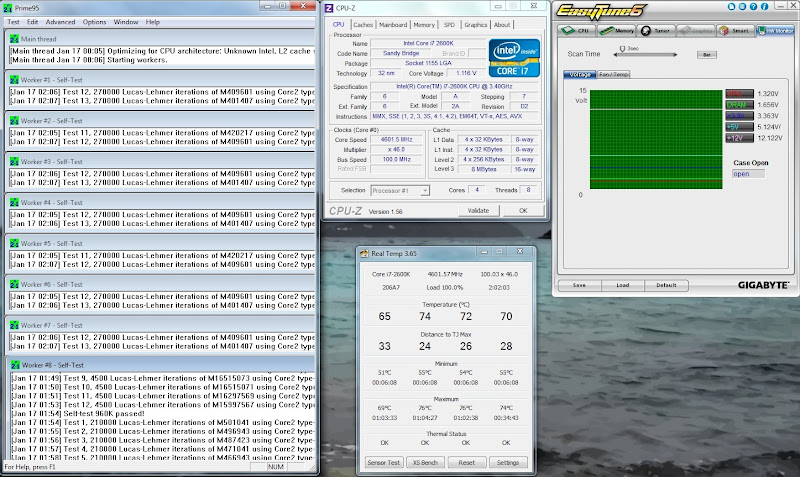Viewport: 800px width, 477px height.
Task: Switch to the About tab in CPU-Z
Action: tap(502, 24)
